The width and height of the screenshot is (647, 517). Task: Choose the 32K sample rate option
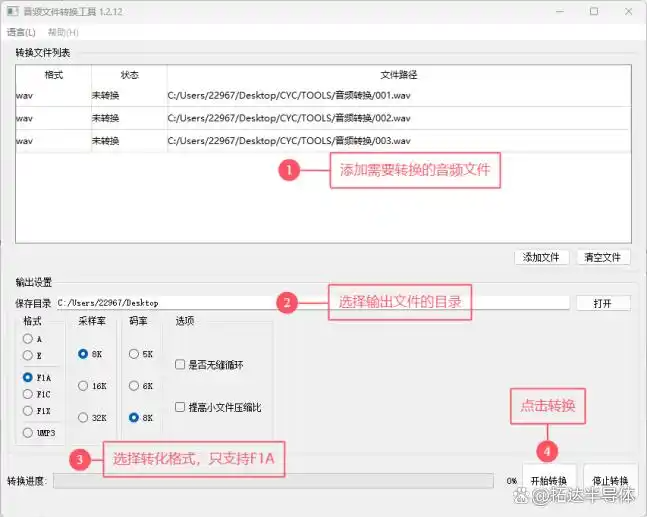83,418
